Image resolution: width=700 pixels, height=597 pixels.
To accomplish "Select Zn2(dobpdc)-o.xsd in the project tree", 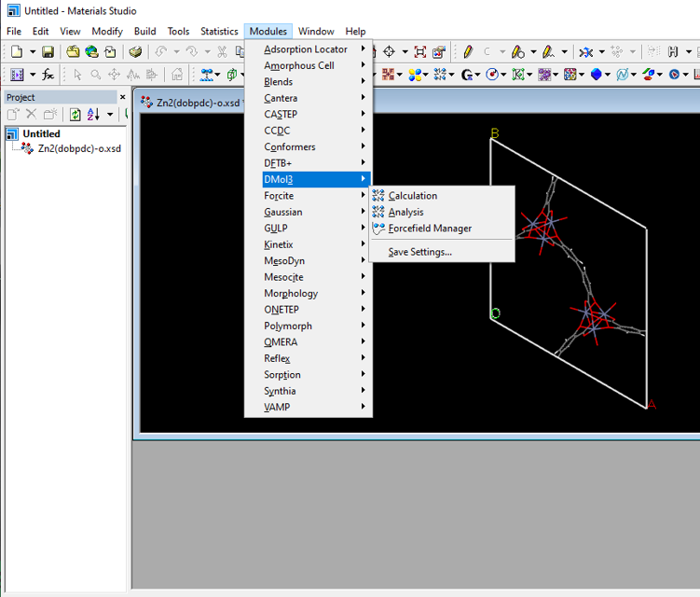I will (79, 148).
